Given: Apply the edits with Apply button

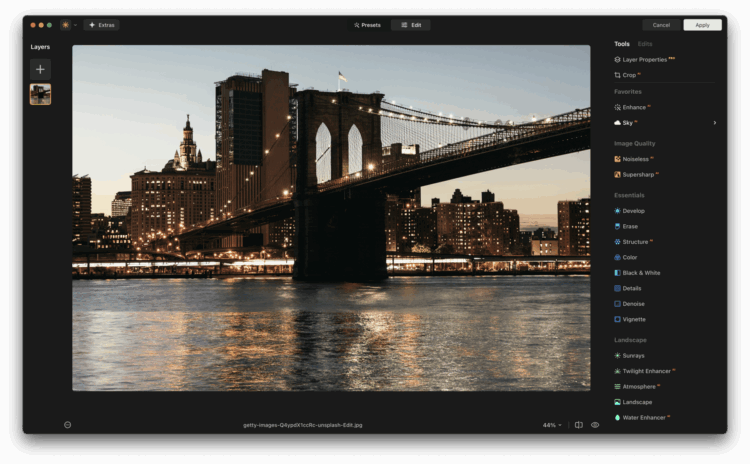Looking at the screenshot, I should click(x=702, y=25).
